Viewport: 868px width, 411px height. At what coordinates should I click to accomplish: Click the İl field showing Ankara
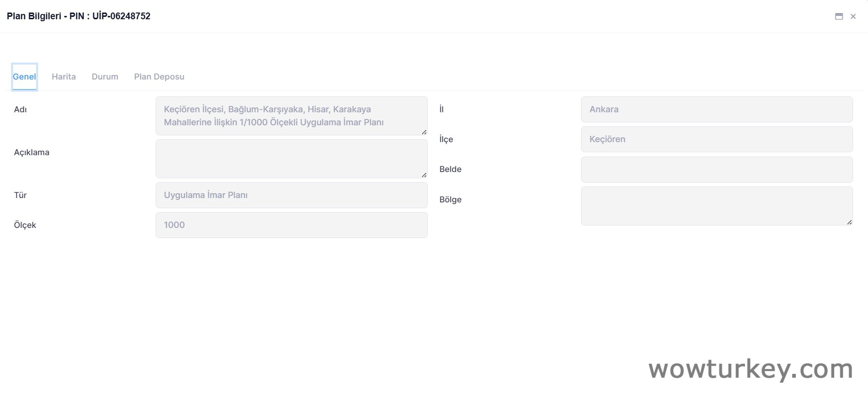[x=717, y=109]
